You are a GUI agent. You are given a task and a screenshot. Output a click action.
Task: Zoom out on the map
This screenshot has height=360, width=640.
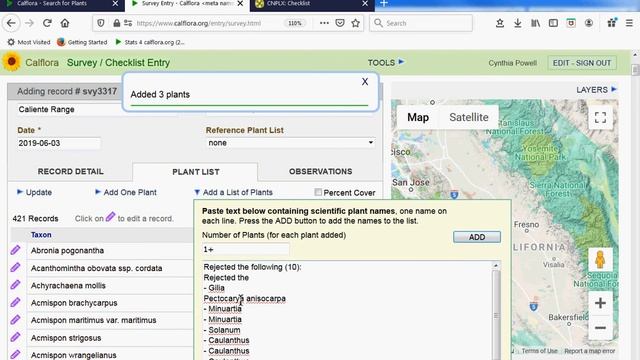point(600,328)
